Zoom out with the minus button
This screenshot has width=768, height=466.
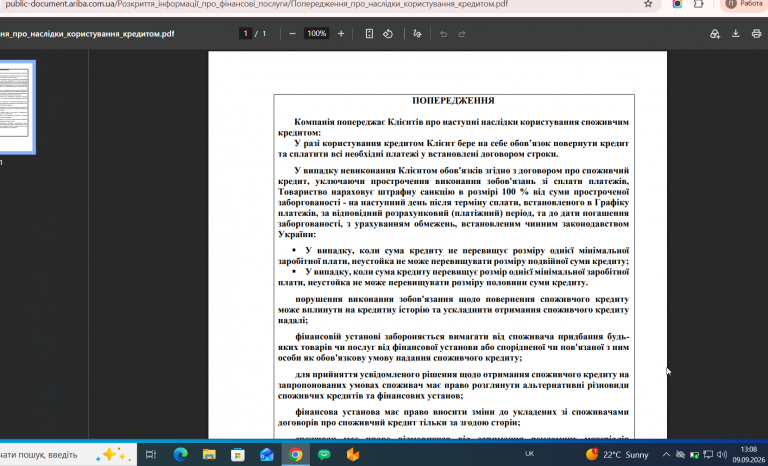pos(292,34)
